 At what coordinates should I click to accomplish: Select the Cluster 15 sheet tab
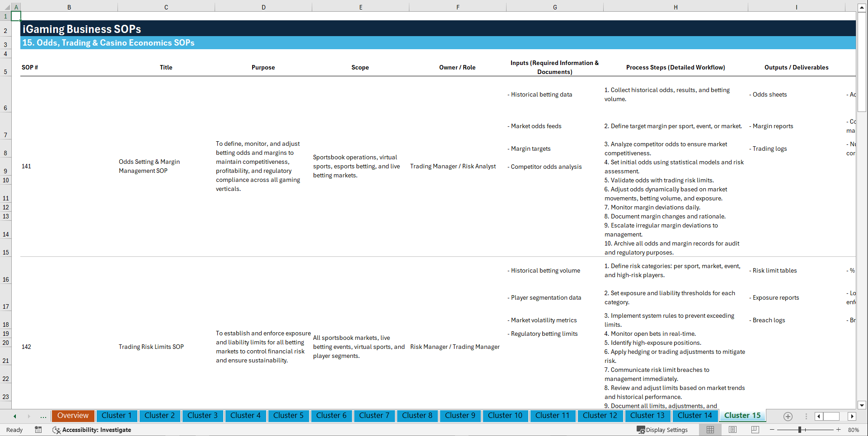click(x=742, y=415)
